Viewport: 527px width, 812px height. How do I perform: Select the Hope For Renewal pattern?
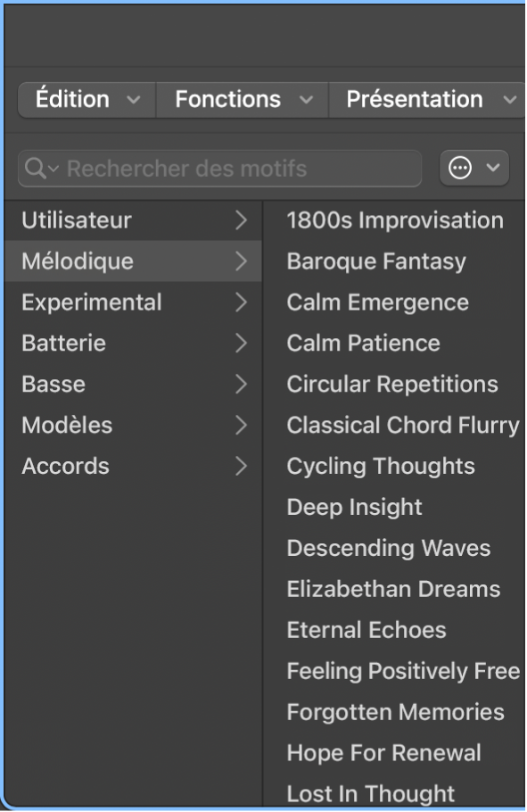[384, 753]
